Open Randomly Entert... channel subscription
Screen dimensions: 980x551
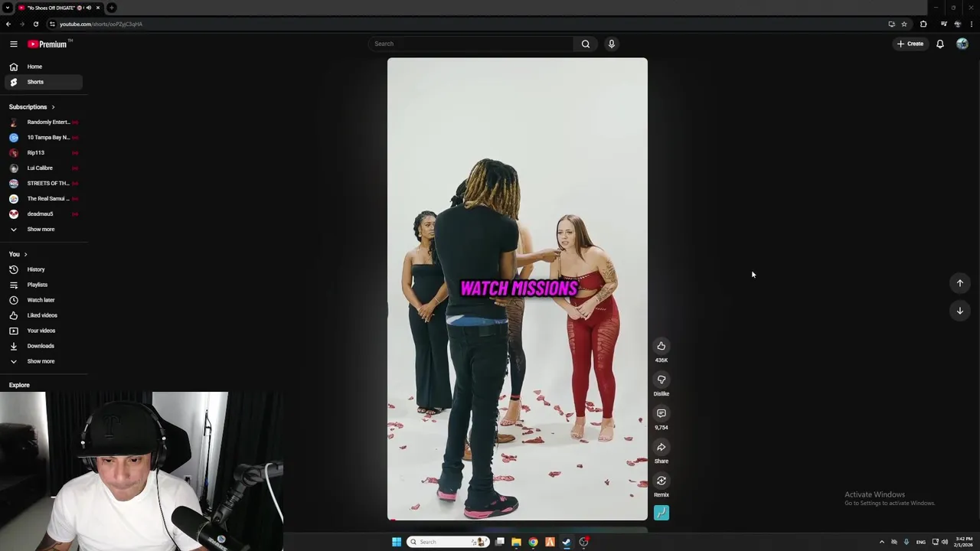[44, 122]
